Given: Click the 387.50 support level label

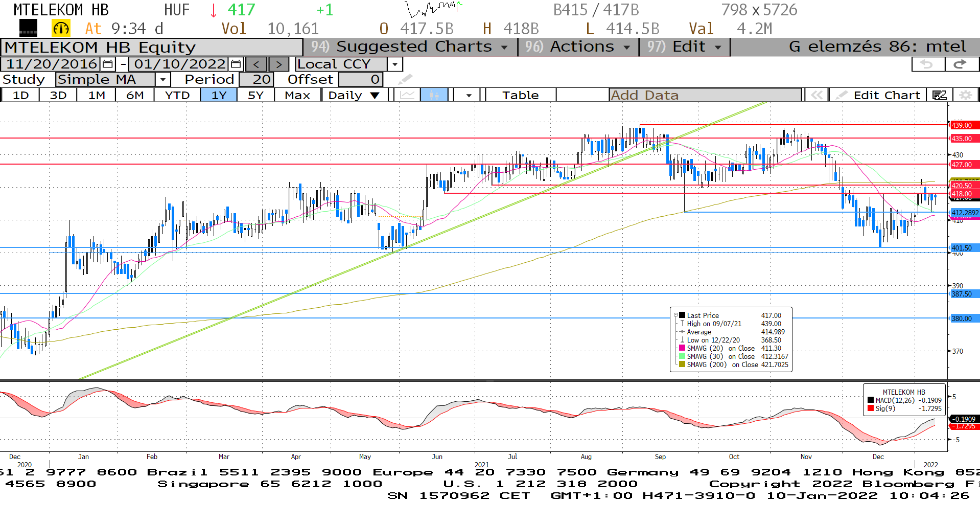Looking at the screenshot, I should 963,294.
